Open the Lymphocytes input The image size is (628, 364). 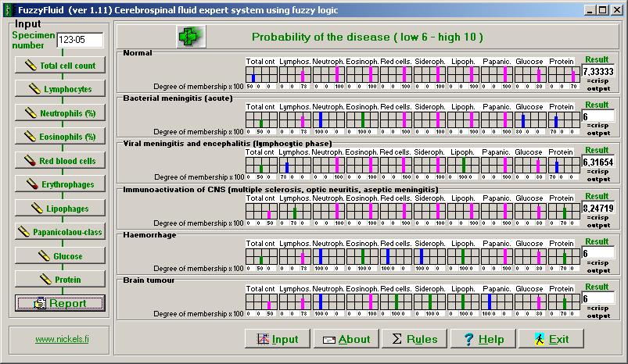coord(60,89)
